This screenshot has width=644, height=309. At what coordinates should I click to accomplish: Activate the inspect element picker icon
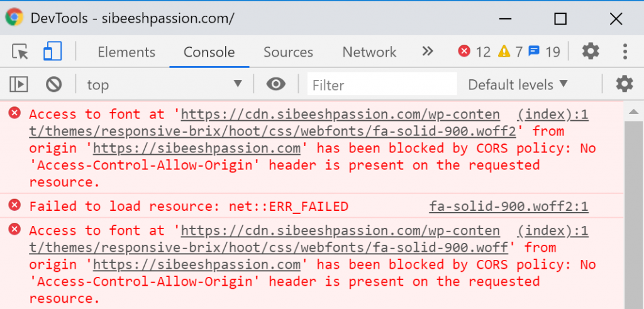(19, 52)
